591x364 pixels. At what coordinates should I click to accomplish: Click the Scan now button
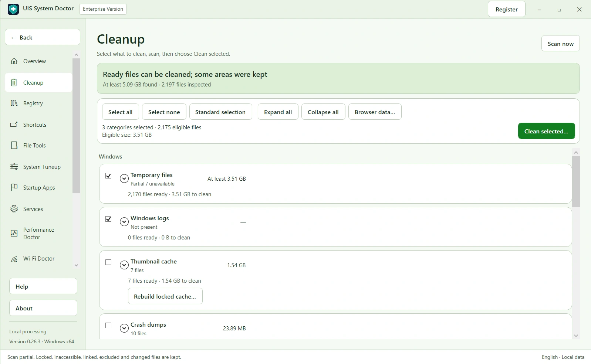(x=560, y=44)
